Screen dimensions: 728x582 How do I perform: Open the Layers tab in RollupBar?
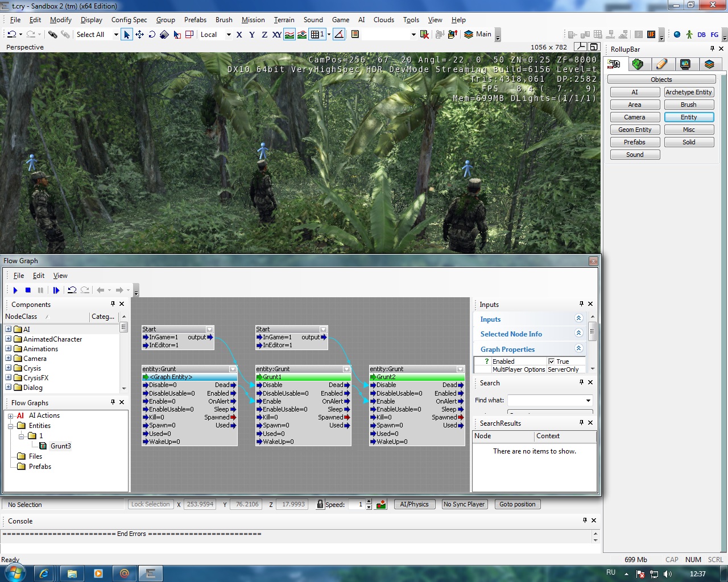click(x=709, y=64)
